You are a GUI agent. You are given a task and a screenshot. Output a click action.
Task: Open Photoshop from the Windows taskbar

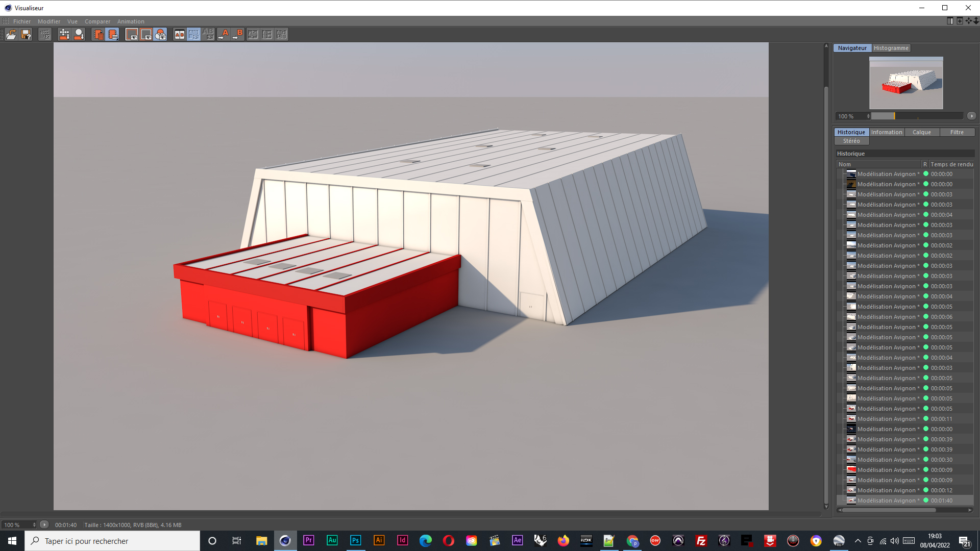click(x=355, y=540)
